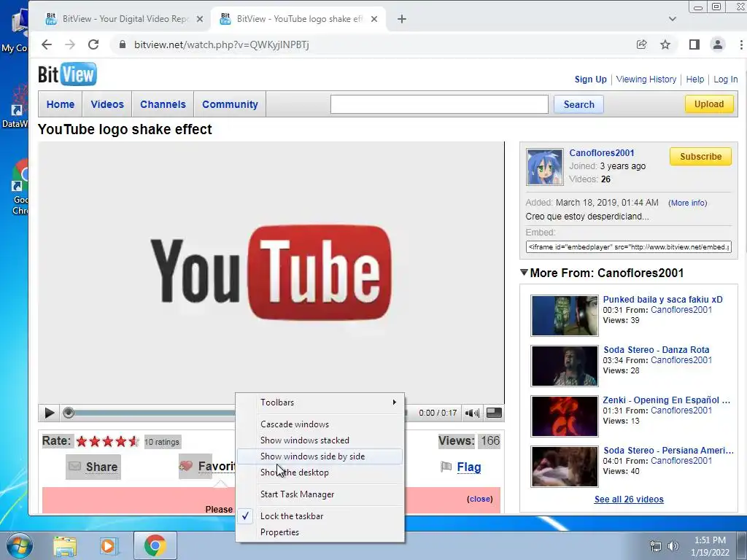Bookmark this page with the star icon
747x560 pixels.
665,44
